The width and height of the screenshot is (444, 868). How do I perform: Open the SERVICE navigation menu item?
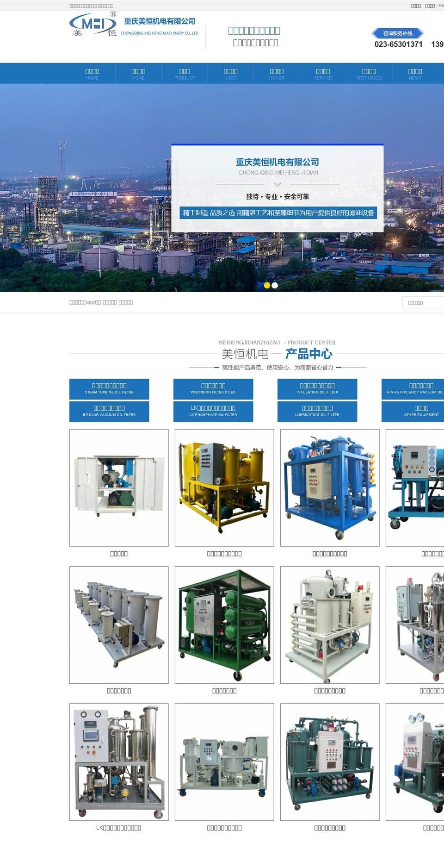(x=323, y=74)
